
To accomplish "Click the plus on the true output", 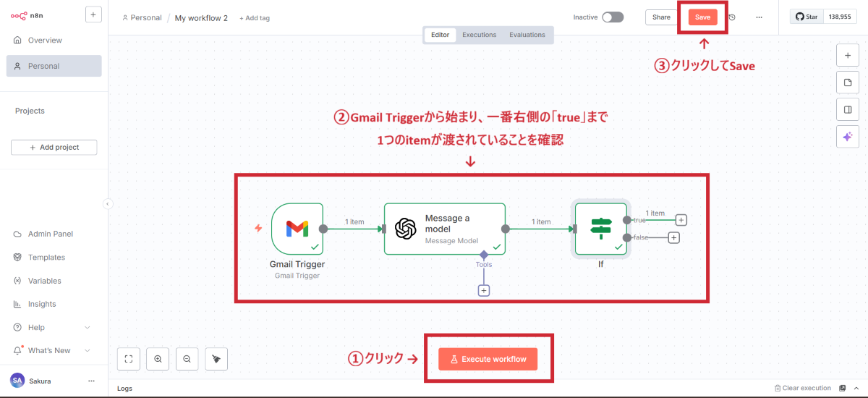I will (681, 220).
